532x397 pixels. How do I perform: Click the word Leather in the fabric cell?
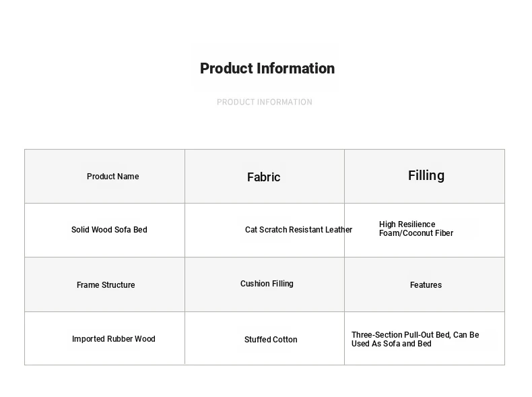pyautogui.click(x=339, y=230)
